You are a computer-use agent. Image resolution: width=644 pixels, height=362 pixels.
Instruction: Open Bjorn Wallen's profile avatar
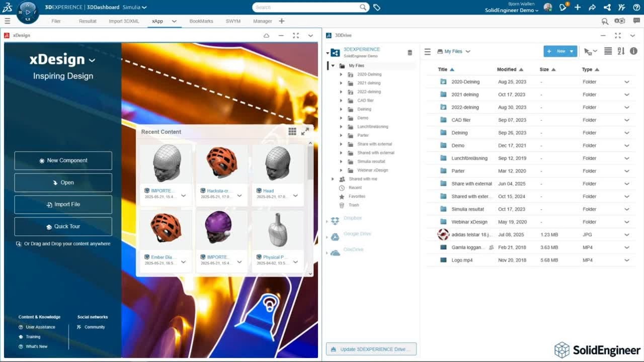[x=548, y=8]
